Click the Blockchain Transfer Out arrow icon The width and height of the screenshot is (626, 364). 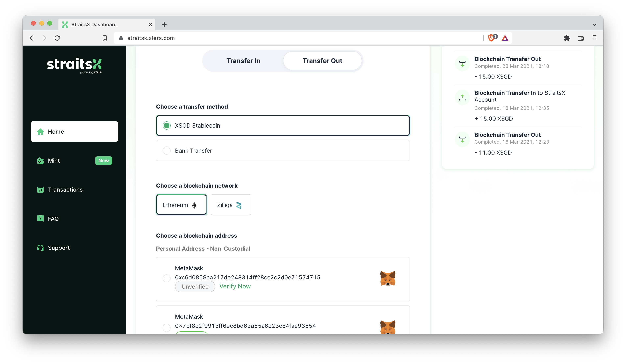(462, 62)
